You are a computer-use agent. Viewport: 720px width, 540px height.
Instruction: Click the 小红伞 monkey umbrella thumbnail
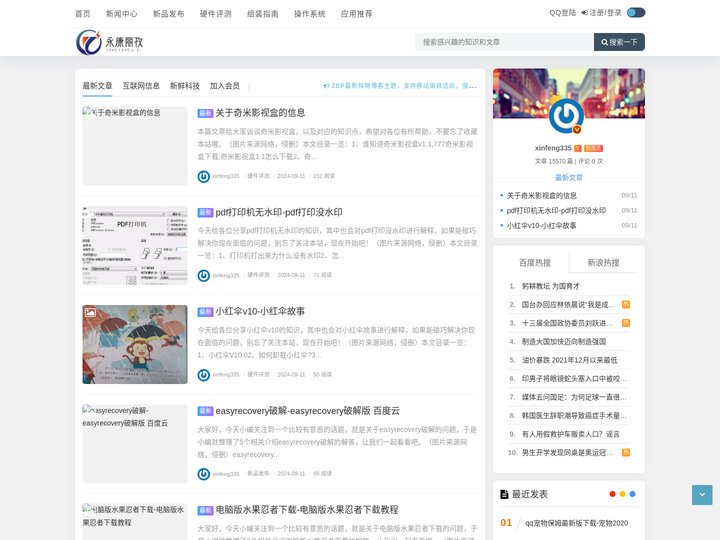tap(135, 344)
